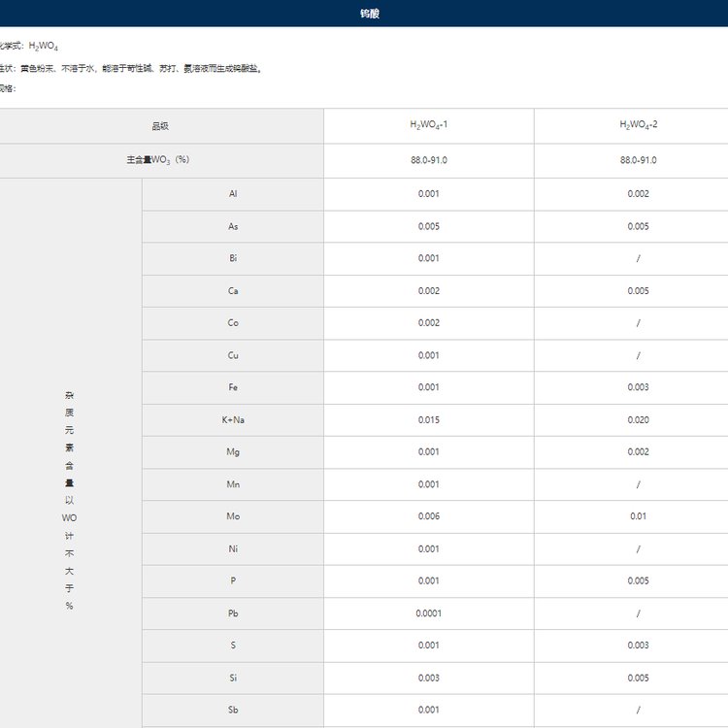Viewport: 728px width, 728px height.
Task: Click the Bi element row label
Action: (x=233, y=258)
